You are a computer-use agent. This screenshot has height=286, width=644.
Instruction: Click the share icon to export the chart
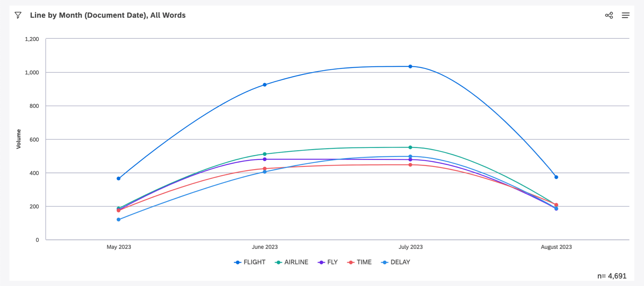click(609, 15)
